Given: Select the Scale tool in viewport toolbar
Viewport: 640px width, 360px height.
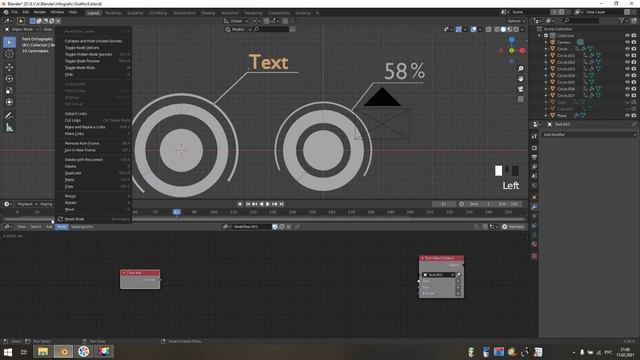Looking at the screenshot, I should [9, 91].
